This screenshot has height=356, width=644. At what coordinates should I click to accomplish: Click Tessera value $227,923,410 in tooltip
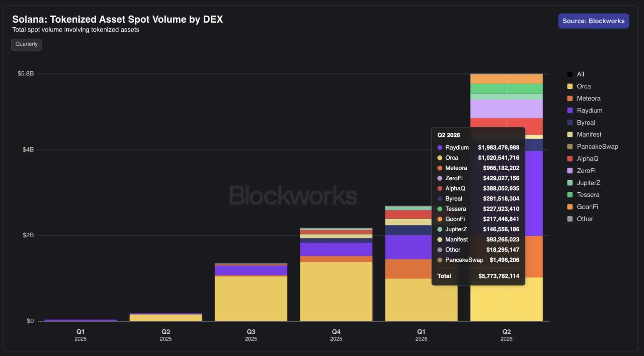(x=501, y=209)
